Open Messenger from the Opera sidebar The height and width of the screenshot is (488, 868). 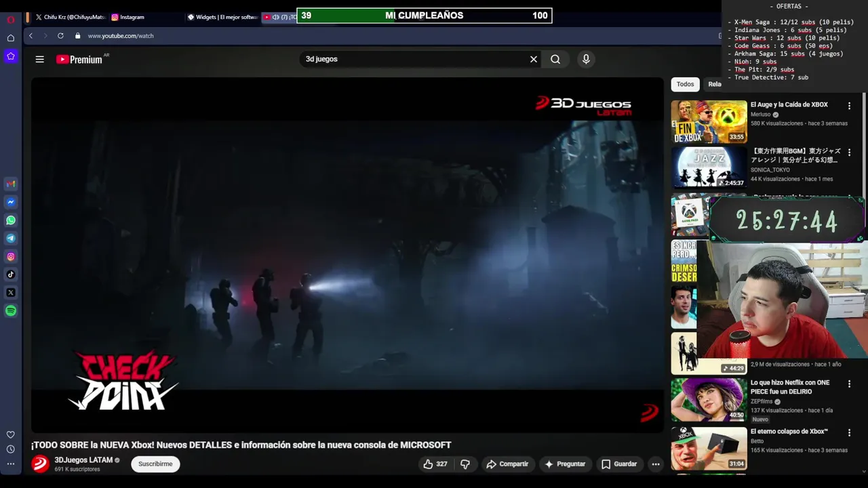point(11,202)
